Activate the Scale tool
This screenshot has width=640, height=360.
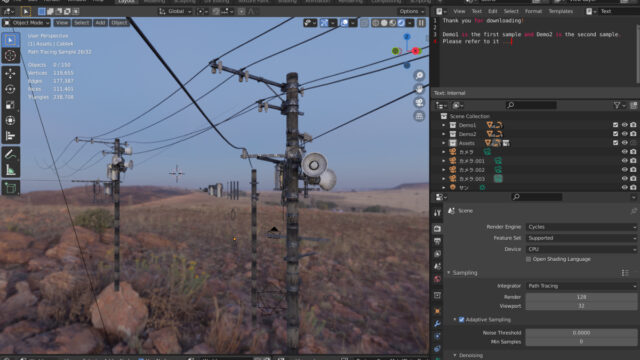[10, 105]
